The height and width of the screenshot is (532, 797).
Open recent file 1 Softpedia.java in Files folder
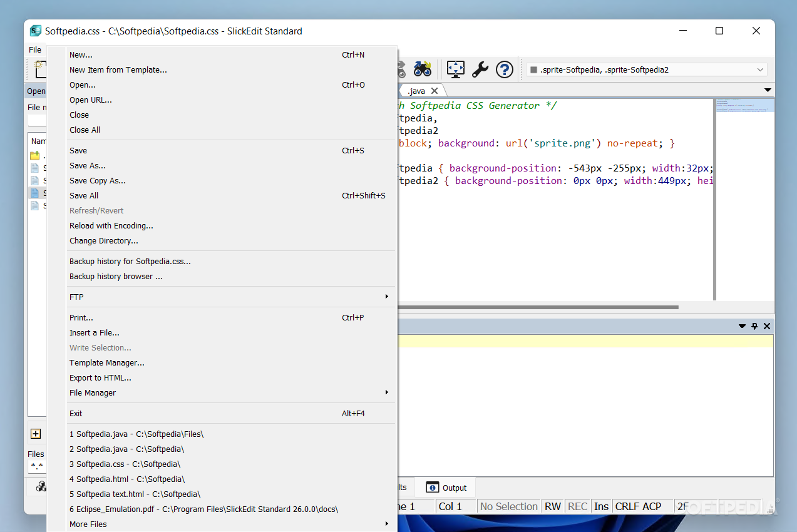[x=231, y=434]
